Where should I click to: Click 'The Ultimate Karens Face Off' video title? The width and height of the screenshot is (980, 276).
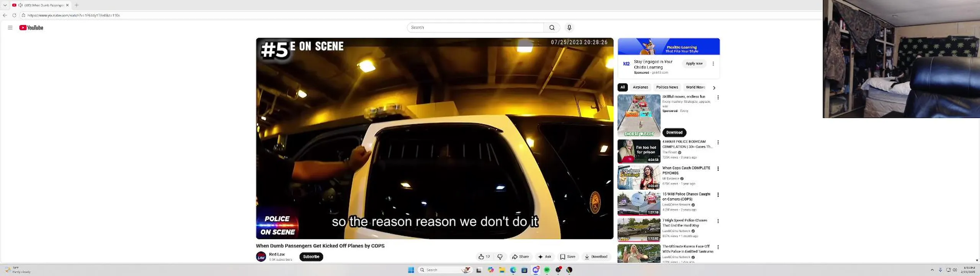click(x=688, y=249)
